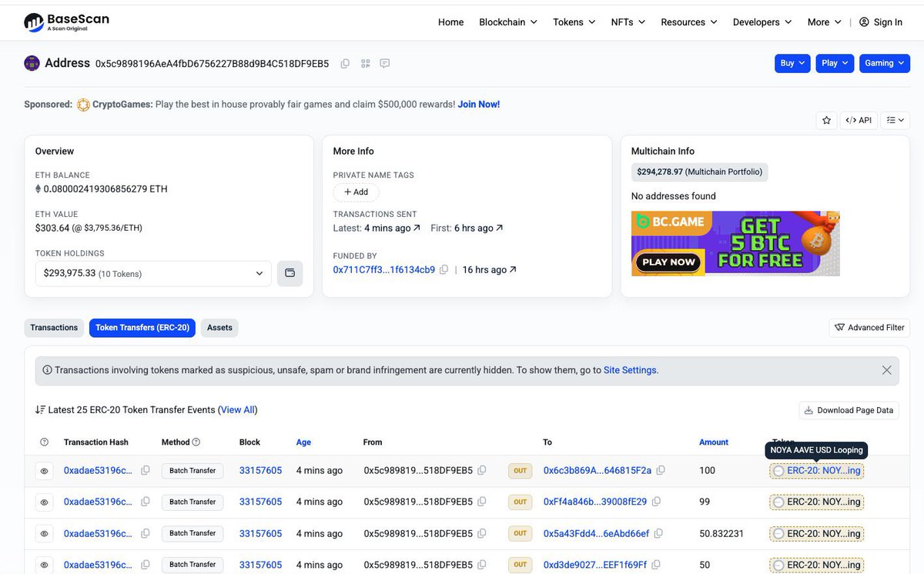924x574 pixels.
Task: Select the Token Transfers (ERC-20) tab
Action: [142, 328]
